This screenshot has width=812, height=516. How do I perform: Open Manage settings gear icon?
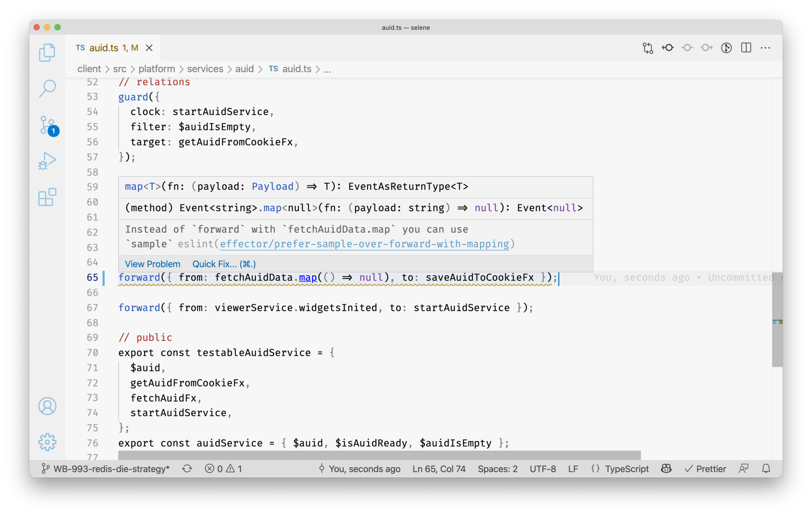tap(47, 442)
